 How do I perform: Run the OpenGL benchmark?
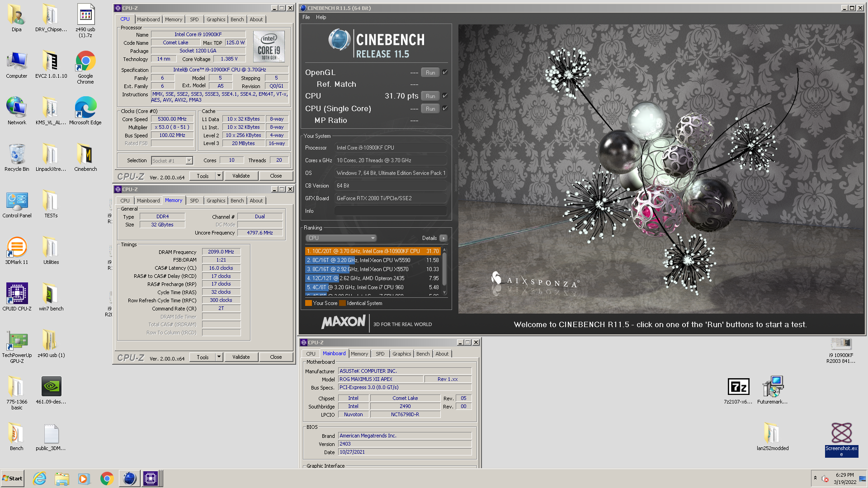click(x=430, y=72)
